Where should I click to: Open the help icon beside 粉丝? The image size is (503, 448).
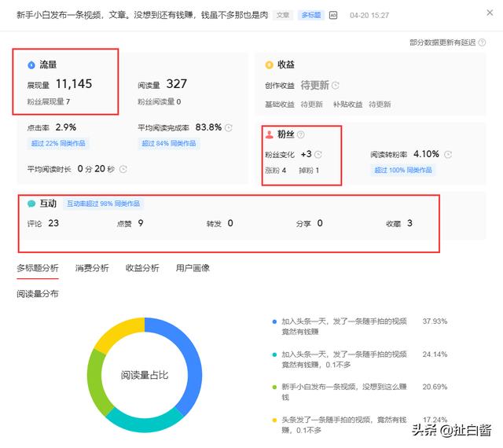click(x=300, y=134)
